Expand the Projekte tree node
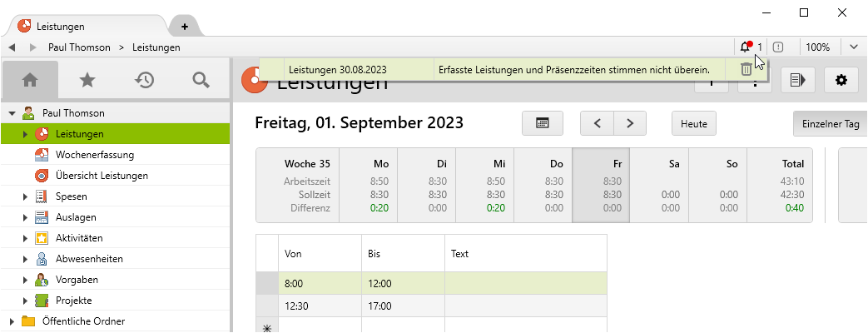Screen dimensions: 868x333 25,301
